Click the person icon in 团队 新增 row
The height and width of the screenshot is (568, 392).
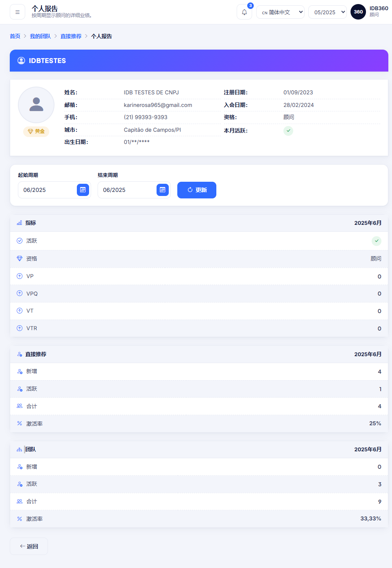[20, 467]
